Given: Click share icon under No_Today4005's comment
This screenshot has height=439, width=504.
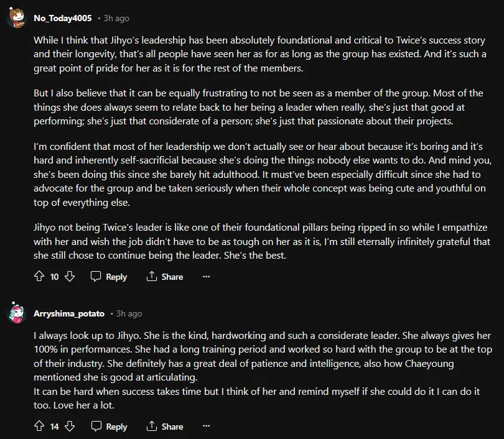Looking at the screenshot, I should point(151,277).
